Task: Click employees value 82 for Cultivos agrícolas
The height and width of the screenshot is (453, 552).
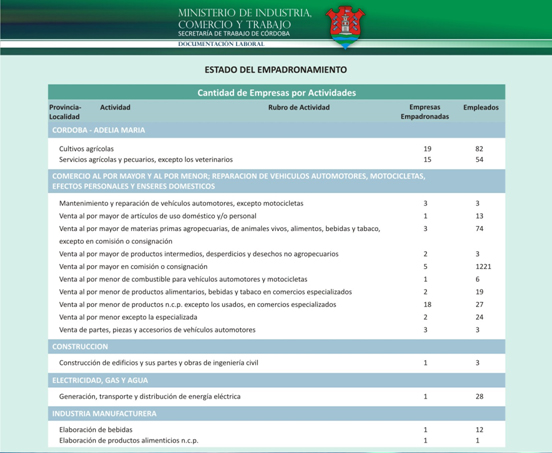Action: coord(479,149)
